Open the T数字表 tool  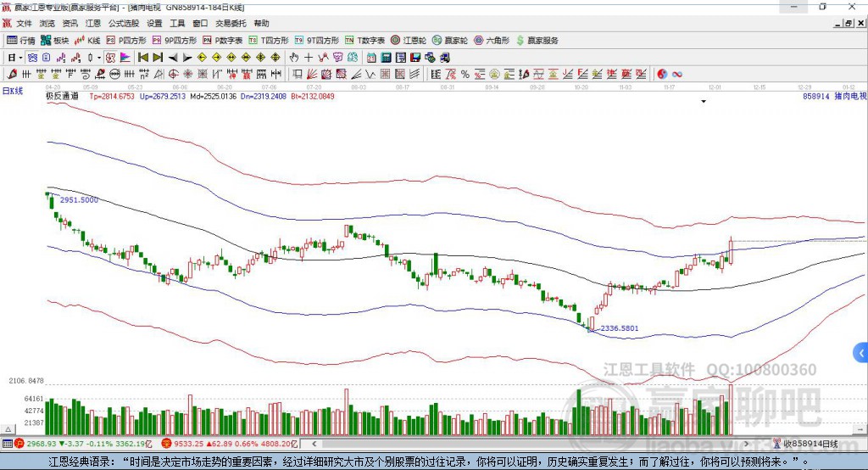coord(364,41)
